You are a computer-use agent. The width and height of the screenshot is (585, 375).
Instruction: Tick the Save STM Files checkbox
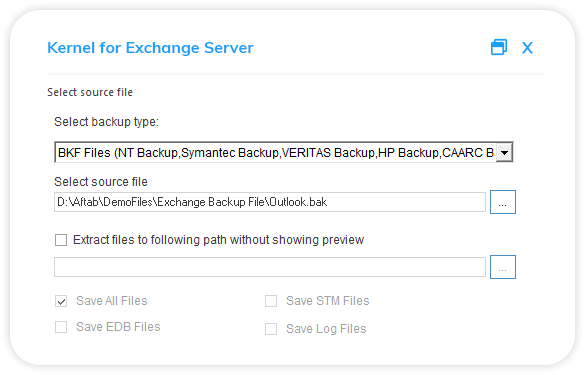click(x=271, y=301)
